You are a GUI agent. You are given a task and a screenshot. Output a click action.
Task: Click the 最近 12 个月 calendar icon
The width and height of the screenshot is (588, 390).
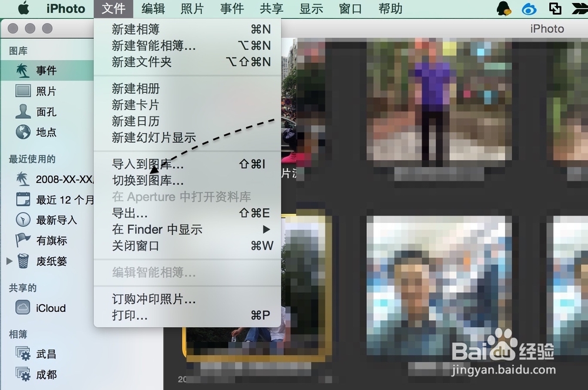[23, 199]
